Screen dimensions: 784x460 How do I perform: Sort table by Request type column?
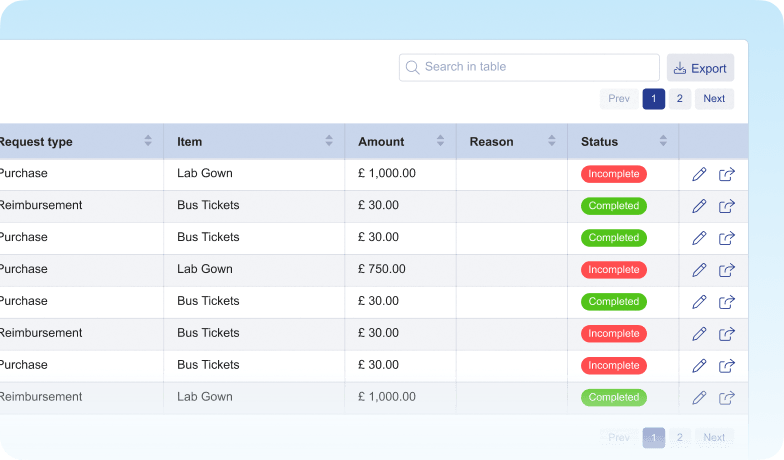click(x=148, y=141)
